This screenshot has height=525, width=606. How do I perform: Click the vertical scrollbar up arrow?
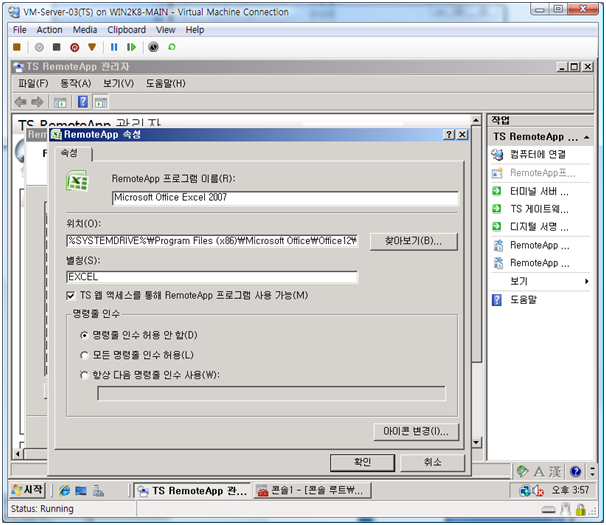pyautogui.click(x=476, y=121)
